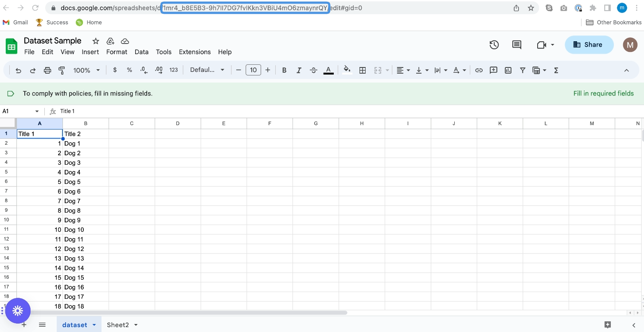Open the Functions (sigma) icon
Image resolution: width=644 pixels, height=332 pixels.
[556, 70]
